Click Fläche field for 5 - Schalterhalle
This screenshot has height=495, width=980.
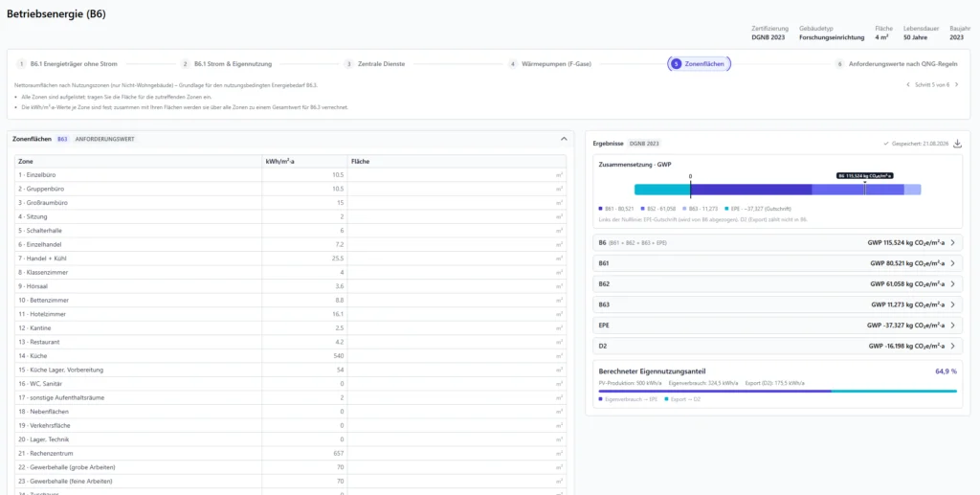coord(457,231)
